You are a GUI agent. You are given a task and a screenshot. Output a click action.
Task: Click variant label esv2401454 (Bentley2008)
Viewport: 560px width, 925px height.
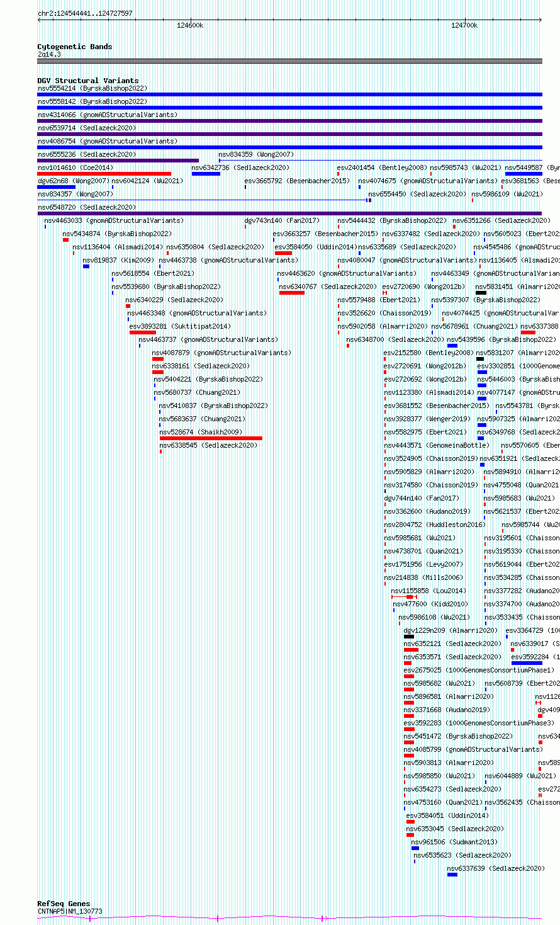(382, 168)
